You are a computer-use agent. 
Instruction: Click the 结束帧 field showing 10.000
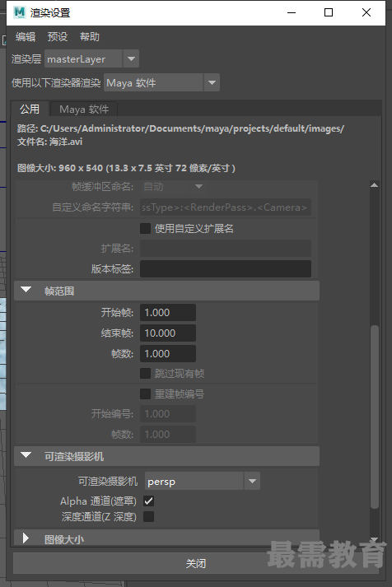coord(168,333)
